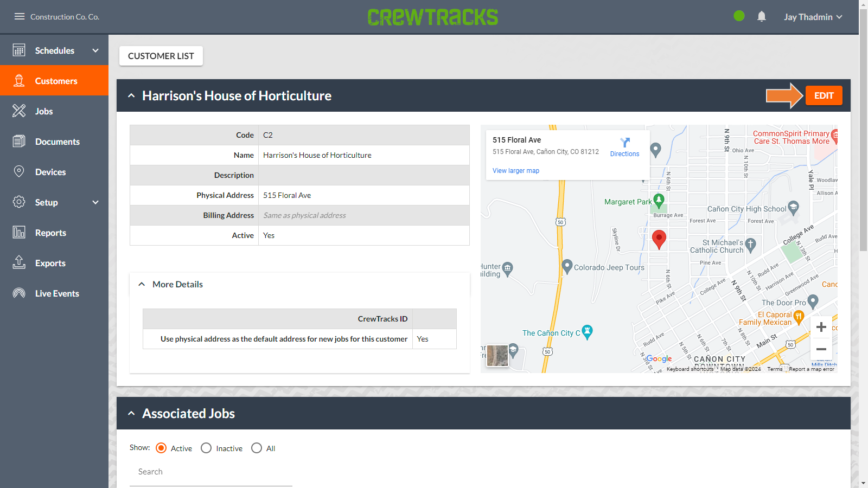Click the Cañon City High School pin
The image size is (868, 488).
[x=794, y=208]
